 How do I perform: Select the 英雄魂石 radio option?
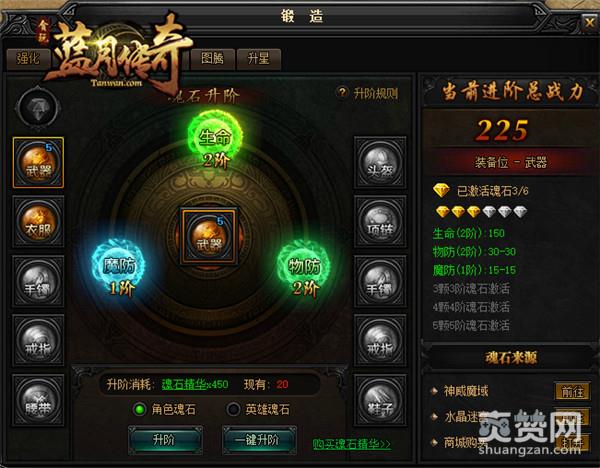258,409
